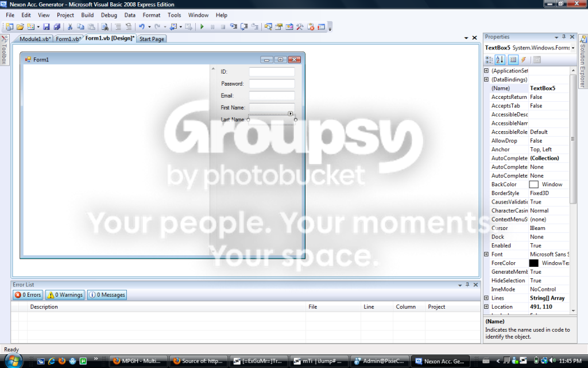Image resolution: width=588 pixels, height=368 pixels.
Task: Open the Toolbox side tab
Action: (4, 50)
